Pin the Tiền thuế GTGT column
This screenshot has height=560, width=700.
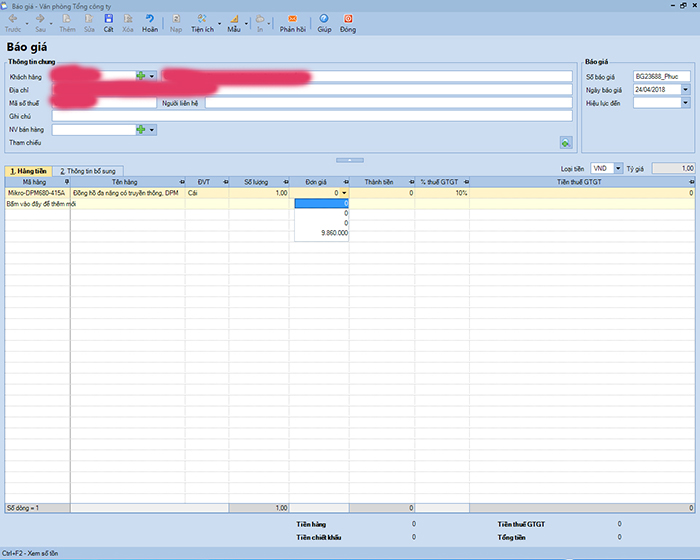pos(692,182)
